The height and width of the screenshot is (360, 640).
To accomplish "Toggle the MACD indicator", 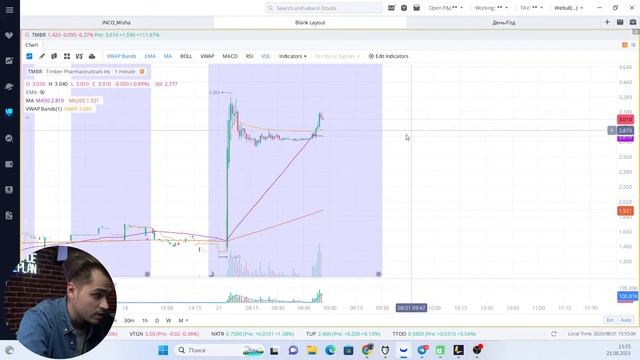I will [230, 56].
